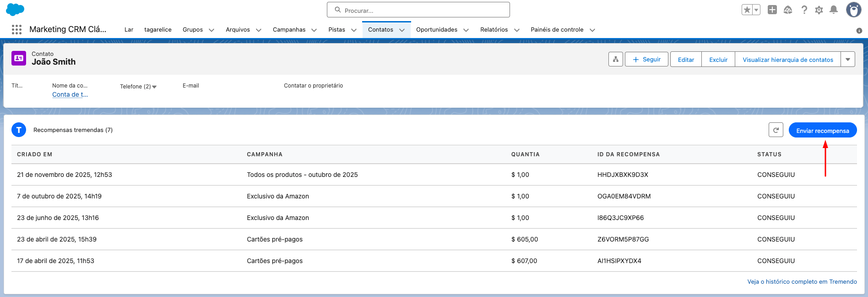Focus the Procurar search field

pyautogui.click(x=418, y=10)
